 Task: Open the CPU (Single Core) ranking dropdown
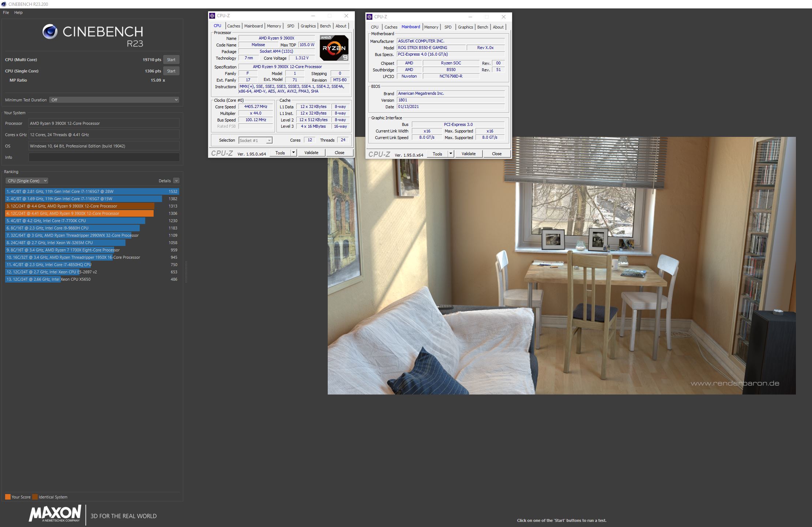coord(27,181)
